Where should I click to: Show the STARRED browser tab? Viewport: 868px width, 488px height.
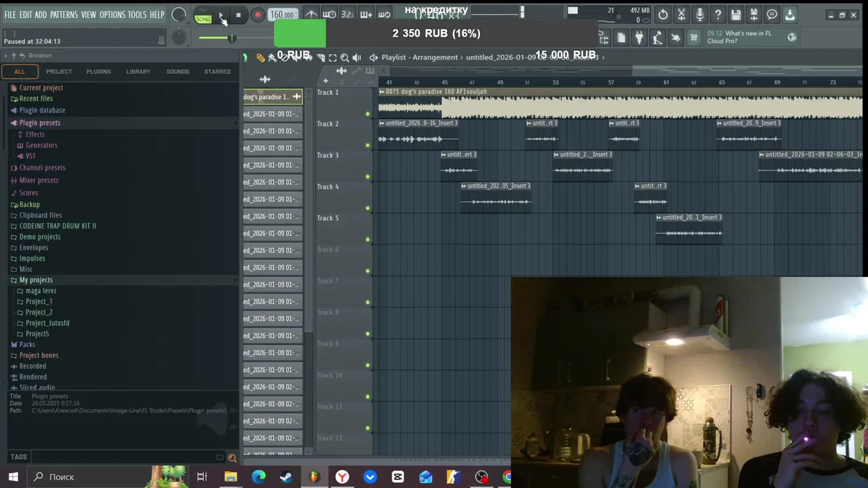217,71
